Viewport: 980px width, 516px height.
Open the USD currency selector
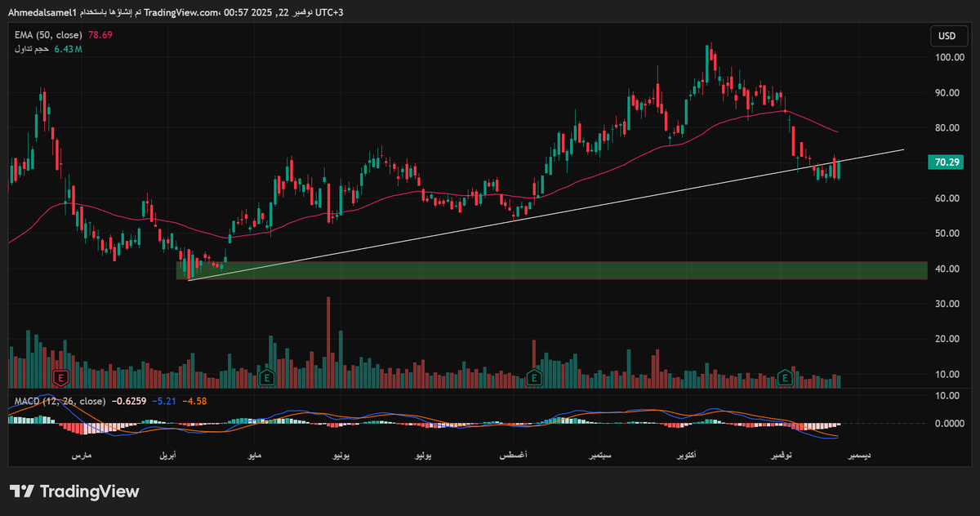tap(947, 36)
